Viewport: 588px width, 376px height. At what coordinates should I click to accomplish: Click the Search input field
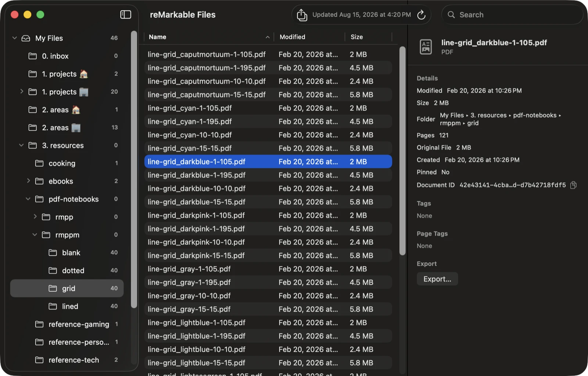point(512,15)
